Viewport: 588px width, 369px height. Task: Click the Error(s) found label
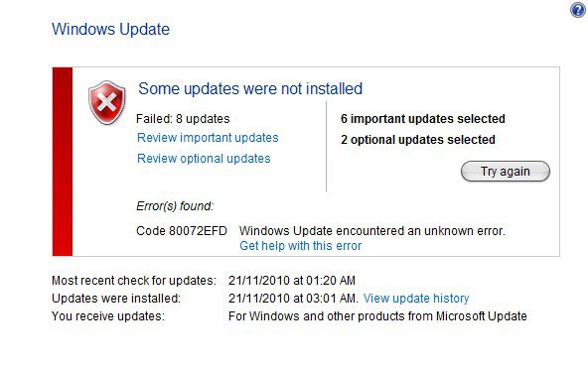tap(175, 206)
